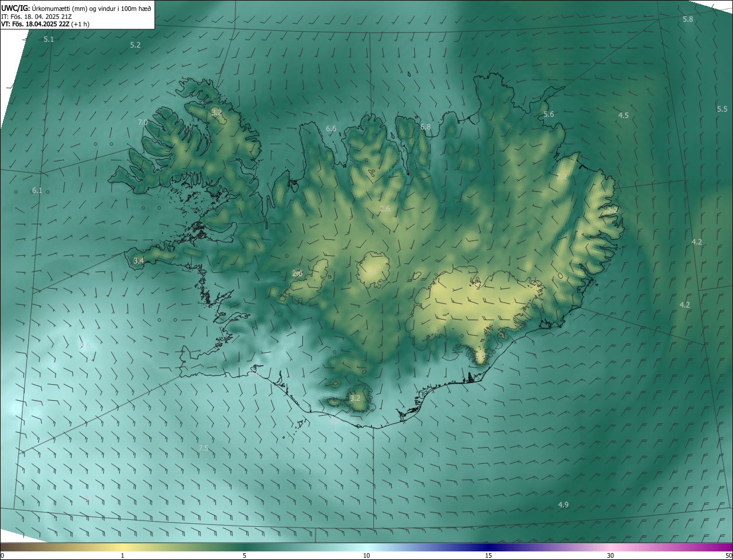The width and height of the screenshot is (733, 560).
Task: Click the initial time 'IT: Fös. 18. 04. 2025 21Z'
Action: [x=36, y=17]
